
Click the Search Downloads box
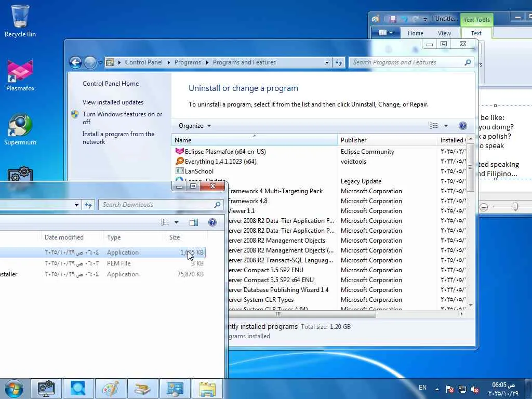(x=161, y=205)
